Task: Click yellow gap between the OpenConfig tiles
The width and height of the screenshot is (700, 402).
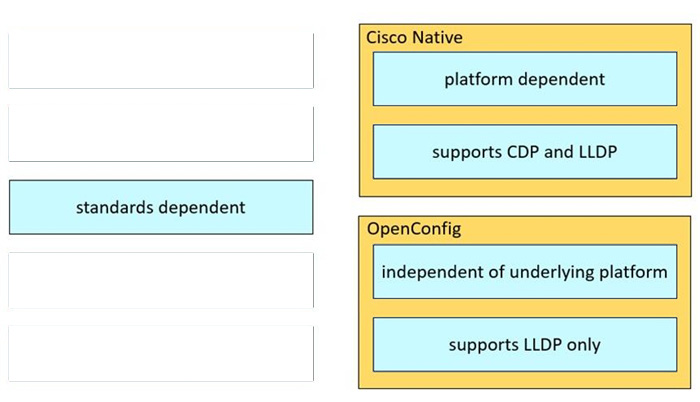Action: pyautogui.click(x=524, y=308)
